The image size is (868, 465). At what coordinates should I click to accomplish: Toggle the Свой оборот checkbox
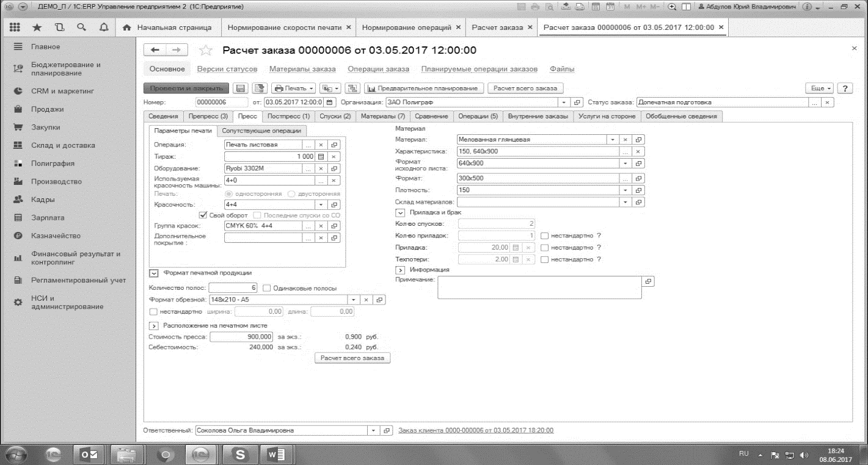pos(203,215)
